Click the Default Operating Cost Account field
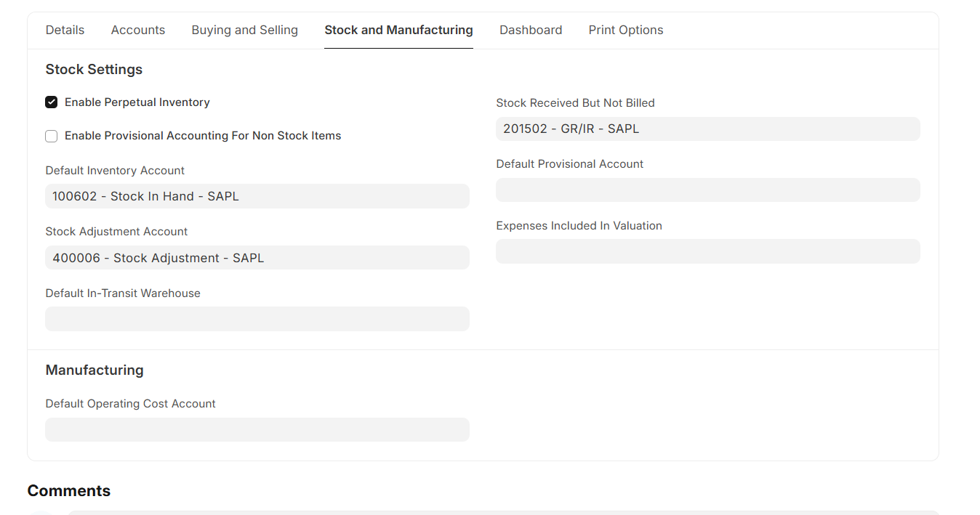 (257, 429)
